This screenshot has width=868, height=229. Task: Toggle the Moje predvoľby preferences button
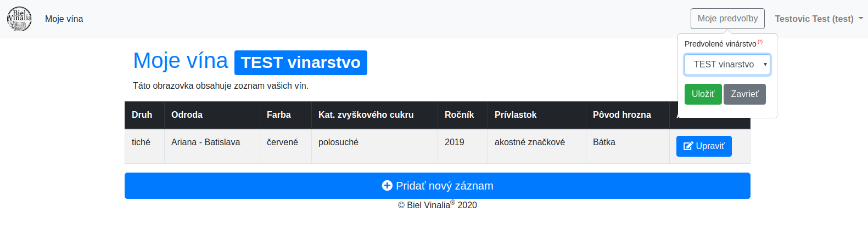pyautogui.click(x=727, y=19)
